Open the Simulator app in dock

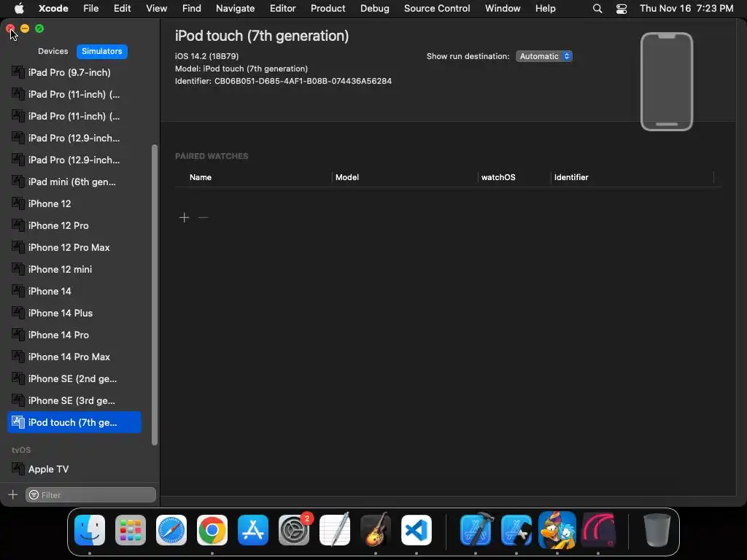point(516,530)
